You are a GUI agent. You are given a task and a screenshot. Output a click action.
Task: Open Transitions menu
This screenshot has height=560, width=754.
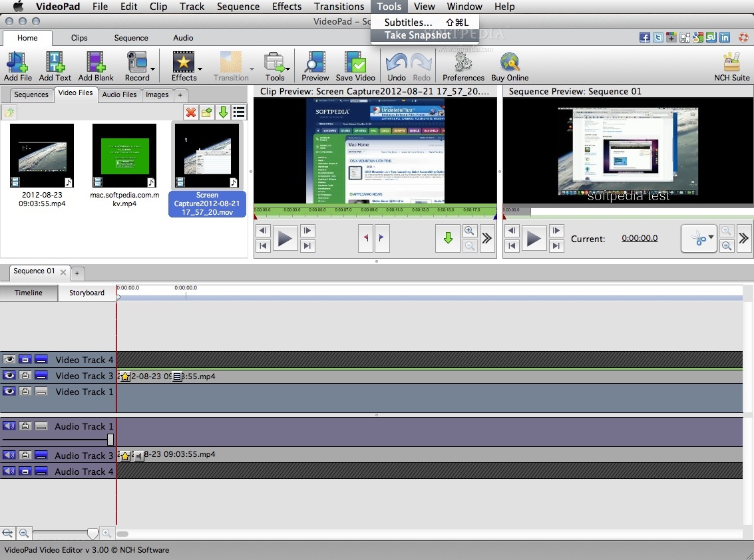[339, 6]
